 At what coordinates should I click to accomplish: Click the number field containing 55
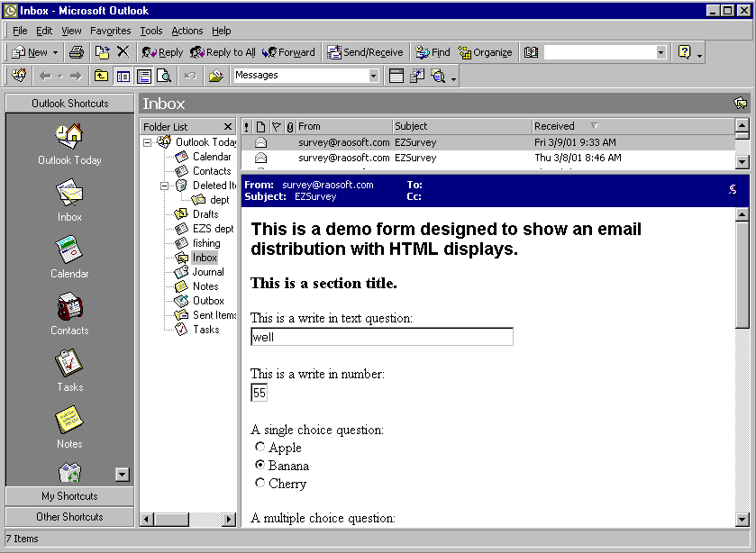(259, 393)
